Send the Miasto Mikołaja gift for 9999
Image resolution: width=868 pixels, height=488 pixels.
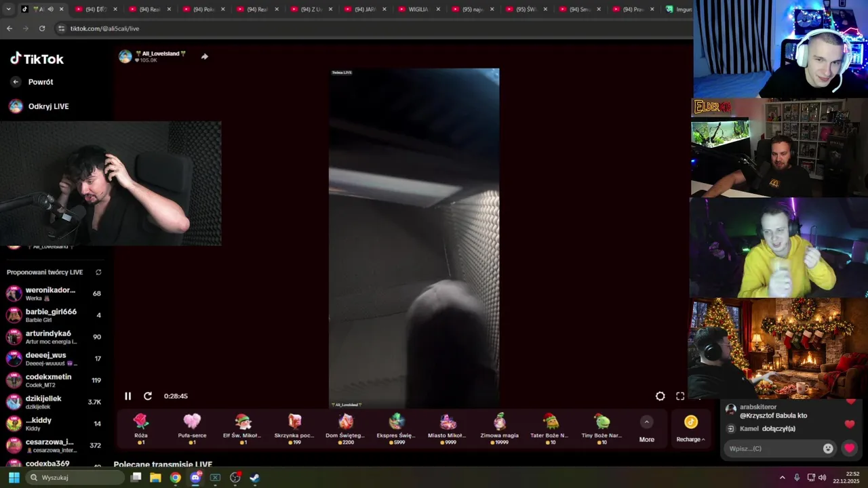coord(448,428)
